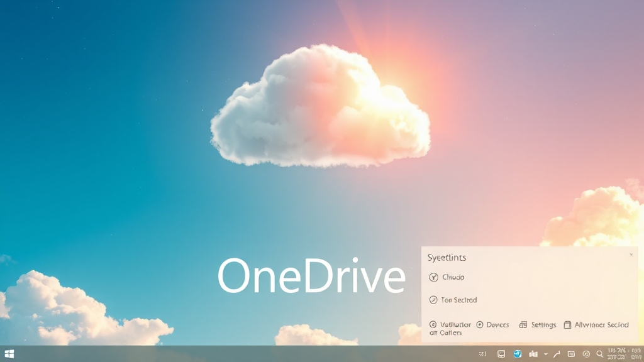This screenshot has width=644, height=362.
Task: Click the circular clock-like tray icon
Action: tap(586, 354)
